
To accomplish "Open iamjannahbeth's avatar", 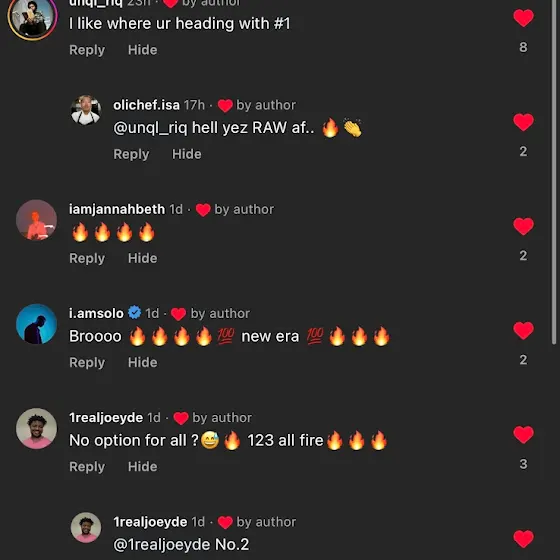I will coord(36,220).
